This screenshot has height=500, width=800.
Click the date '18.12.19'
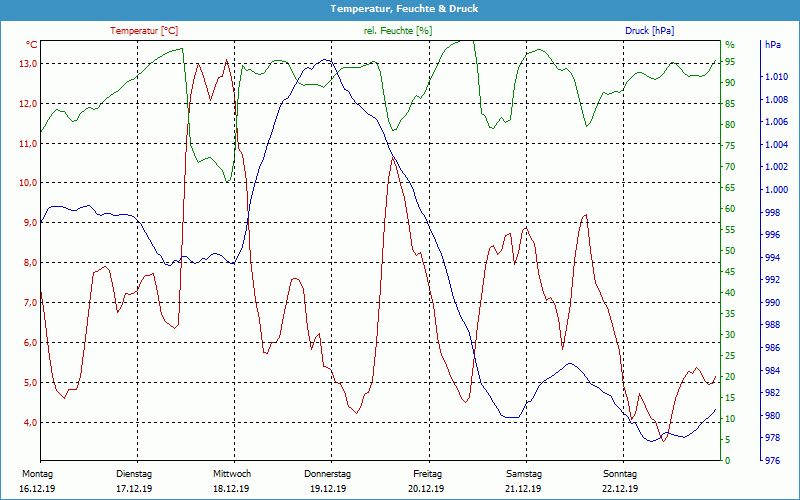coord(231,489)
